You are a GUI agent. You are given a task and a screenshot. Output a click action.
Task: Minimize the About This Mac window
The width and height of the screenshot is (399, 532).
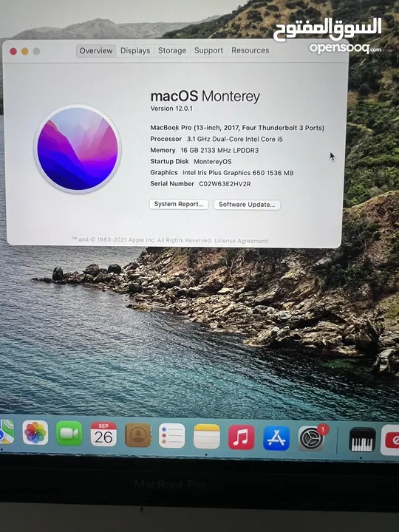tap(25, 51)
